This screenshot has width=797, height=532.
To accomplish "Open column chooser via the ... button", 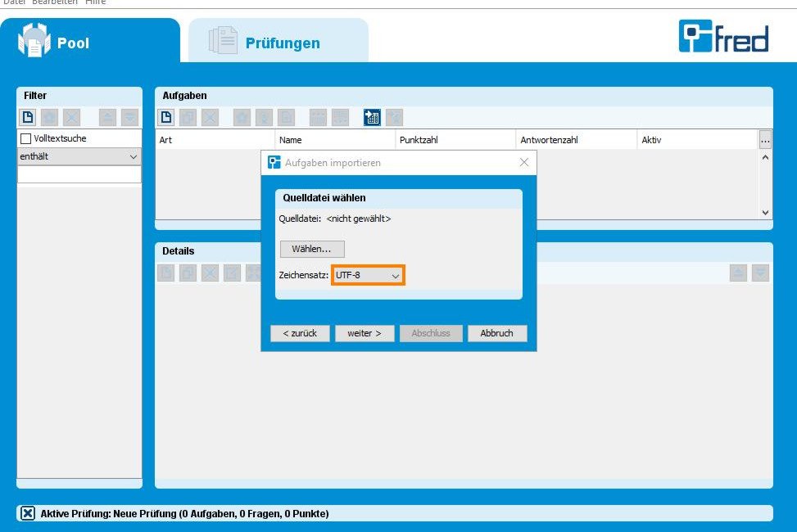I will (x=765, y=140).
